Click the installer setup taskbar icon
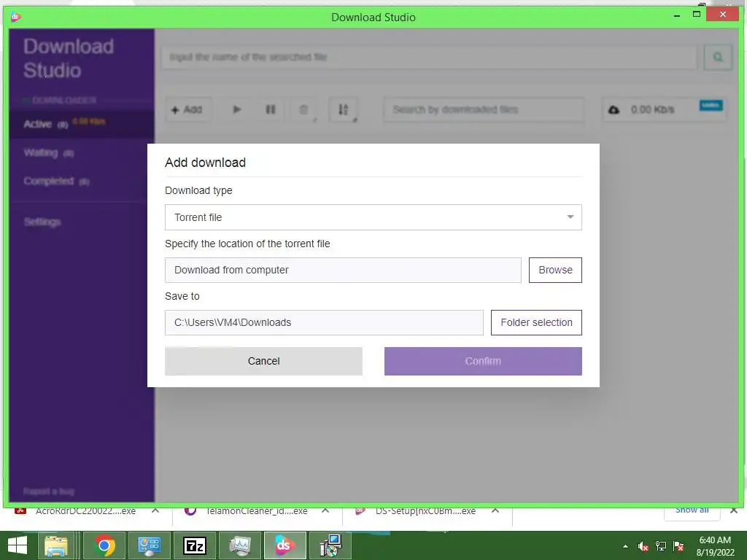This screenshot has height=560, width=747. (330, 545)
